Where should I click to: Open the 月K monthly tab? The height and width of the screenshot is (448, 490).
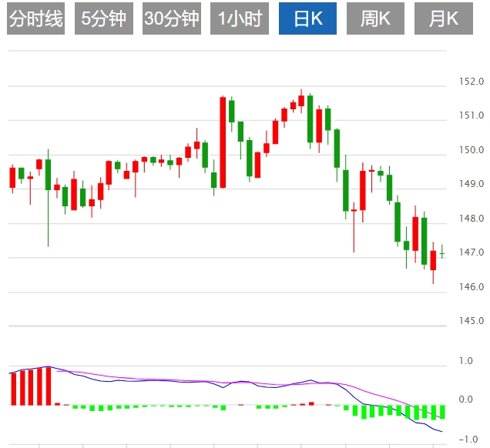[x=443, y=18]
